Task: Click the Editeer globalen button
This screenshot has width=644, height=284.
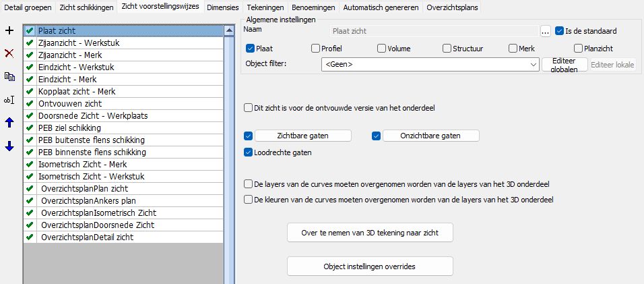Action: (x=565, y=65)
